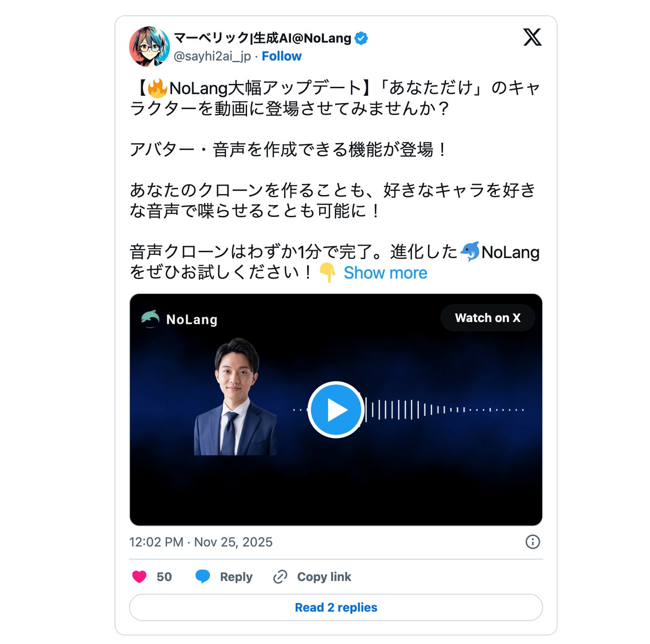Viewport: 650px width, 644px height.
Task: Open the @sayhi2ai_jp handle
Action: tap(212, 56)
